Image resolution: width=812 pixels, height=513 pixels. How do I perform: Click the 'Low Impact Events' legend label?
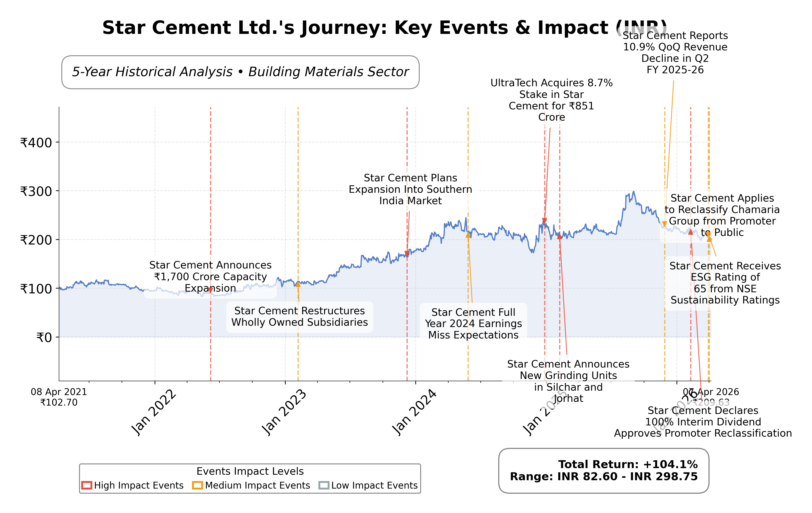(x=374, y=485)
